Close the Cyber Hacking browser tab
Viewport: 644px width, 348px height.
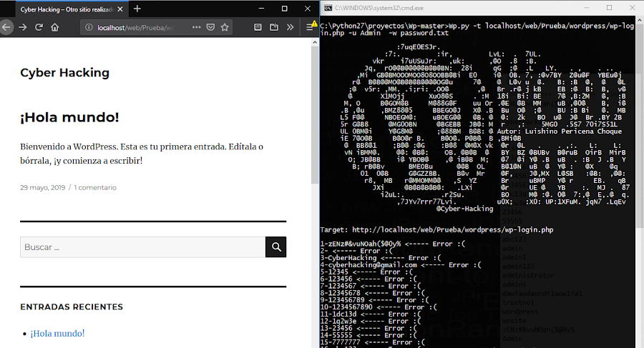click(x=120, y=9)
